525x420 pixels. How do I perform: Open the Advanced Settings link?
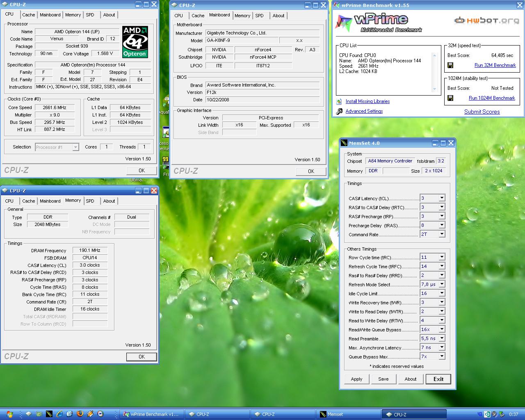click(364, 111)
